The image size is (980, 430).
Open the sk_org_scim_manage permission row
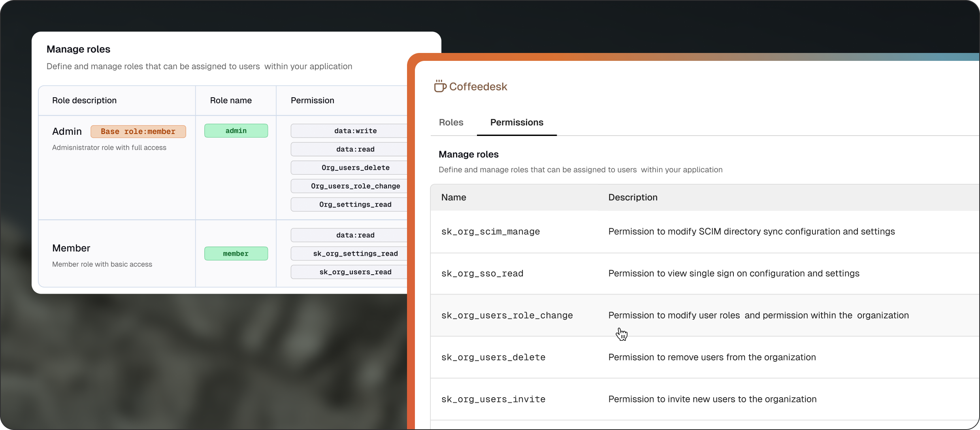point(490,232)
